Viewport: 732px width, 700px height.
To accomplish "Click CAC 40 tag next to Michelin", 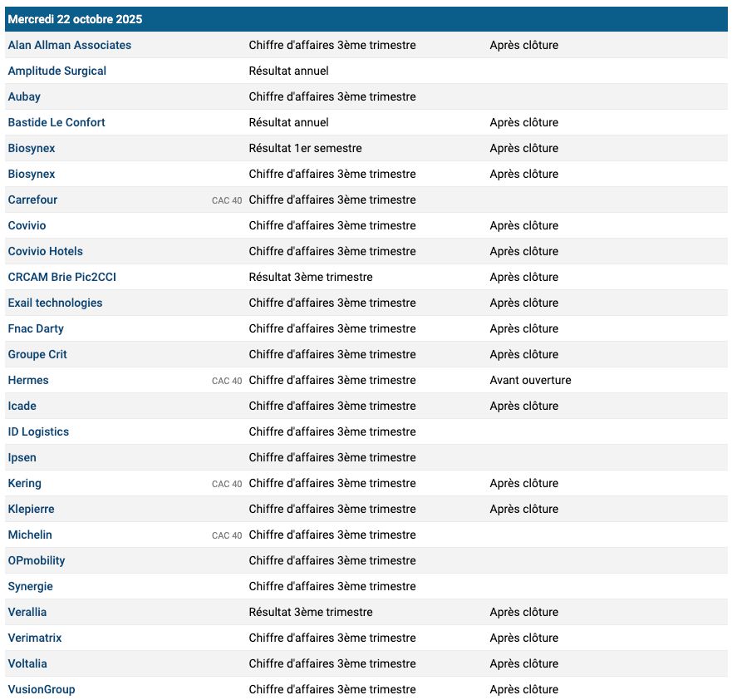I will tap(227, 535).
